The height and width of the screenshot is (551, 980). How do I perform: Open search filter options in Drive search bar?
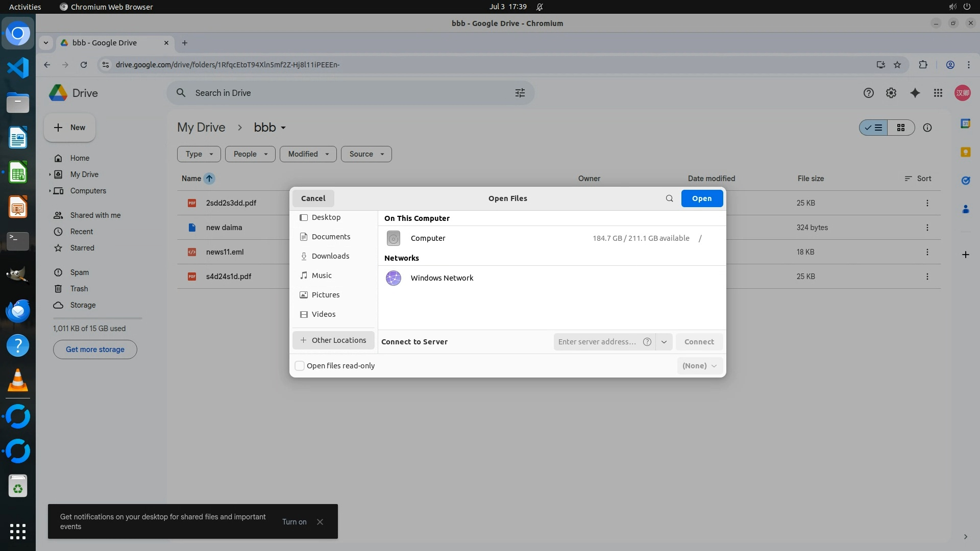[x=520, y=93]
